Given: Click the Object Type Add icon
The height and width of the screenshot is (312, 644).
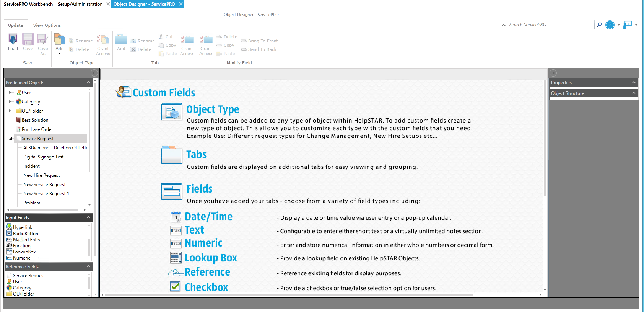Looking at the screenshot, I should pyautogui.click(x=60, y=39).
